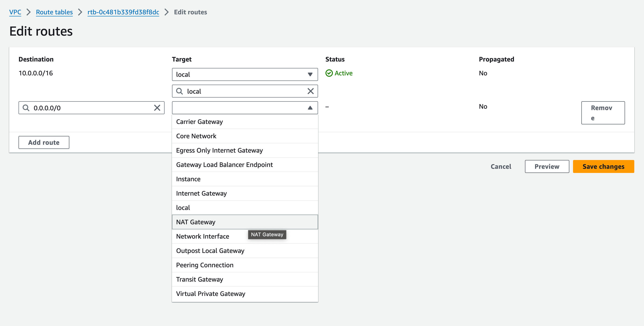644x326 pixels.
Task: Click the search icon in the local target field
Action: pos(180,91)
